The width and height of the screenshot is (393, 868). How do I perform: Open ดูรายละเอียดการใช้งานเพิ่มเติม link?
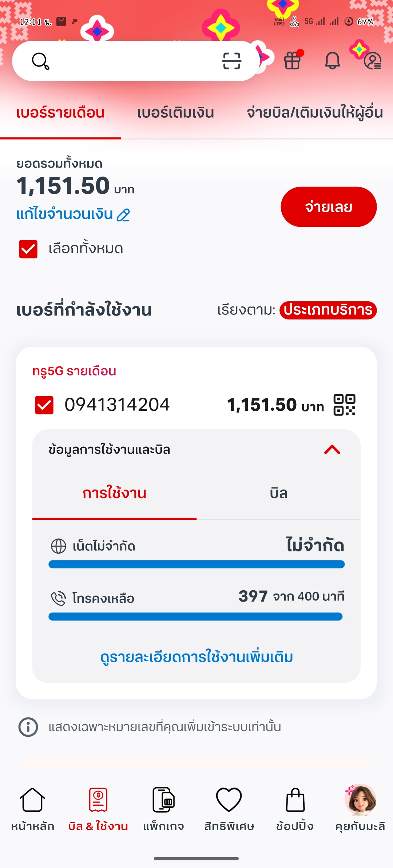(x=196, y=657)
